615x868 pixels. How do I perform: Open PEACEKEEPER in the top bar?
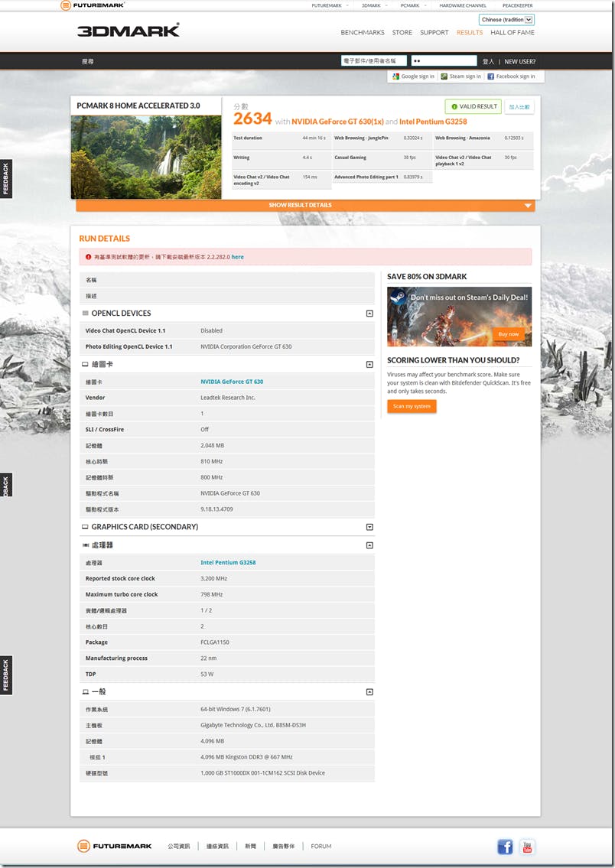pos(518,5)
